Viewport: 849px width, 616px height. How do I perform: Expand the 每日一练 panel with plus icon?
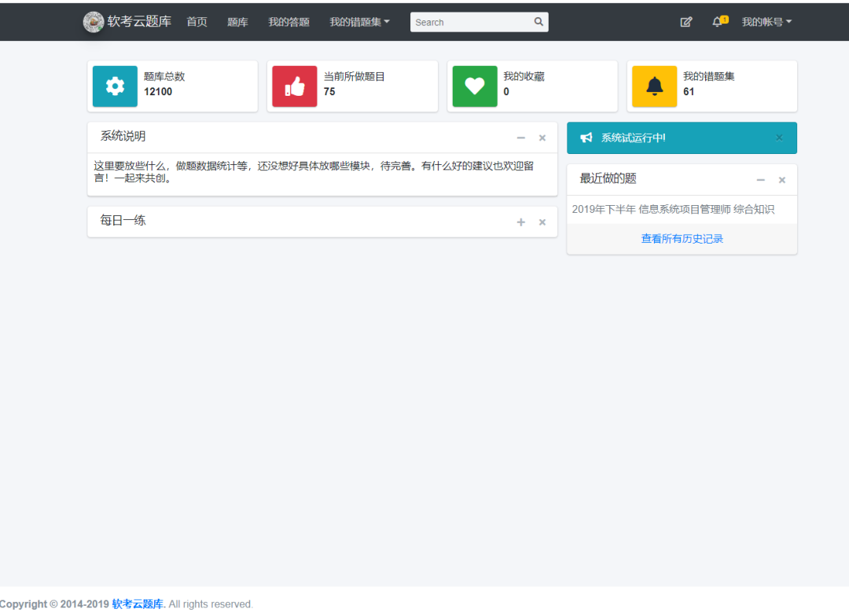click(521, 222)
